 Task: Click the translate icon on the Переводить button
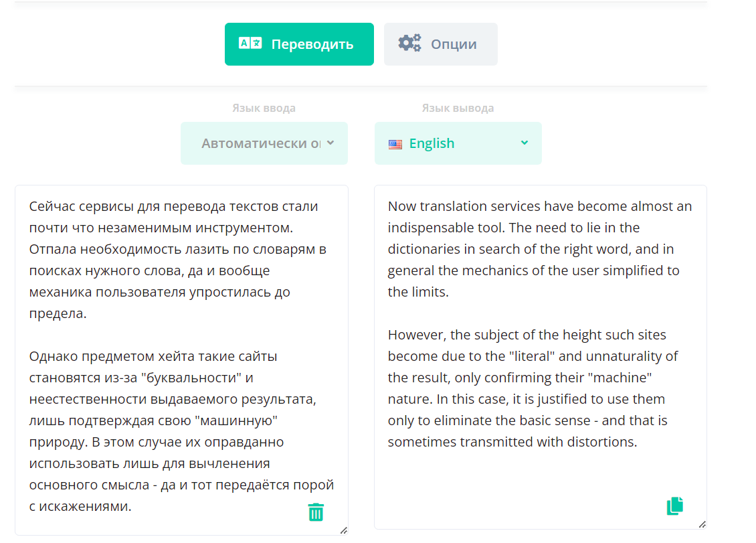tap(250, 44)
